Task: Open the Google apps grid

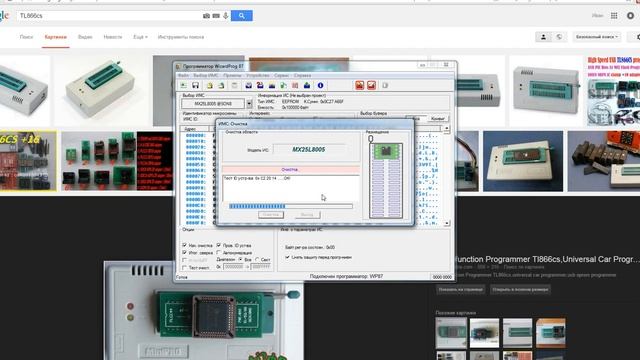Action: click(614, 16)
